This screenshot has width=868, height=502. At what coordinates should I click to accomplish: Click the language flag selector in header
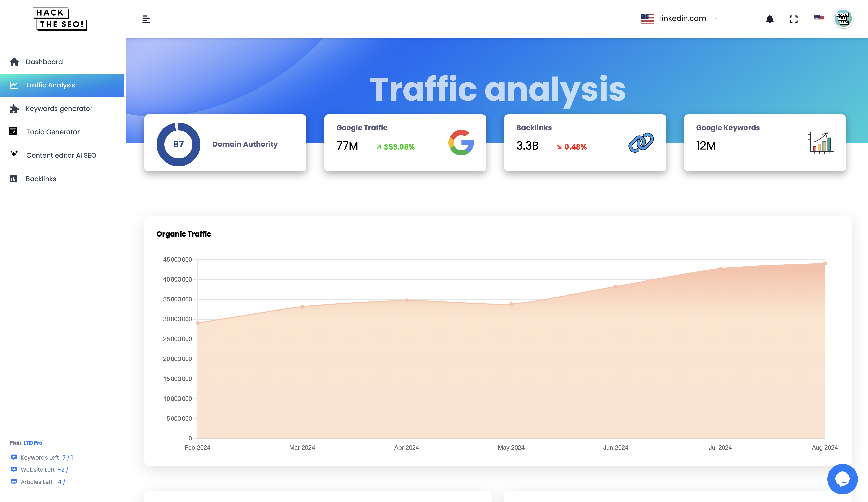pyautogui.click(x=819, y=19)
